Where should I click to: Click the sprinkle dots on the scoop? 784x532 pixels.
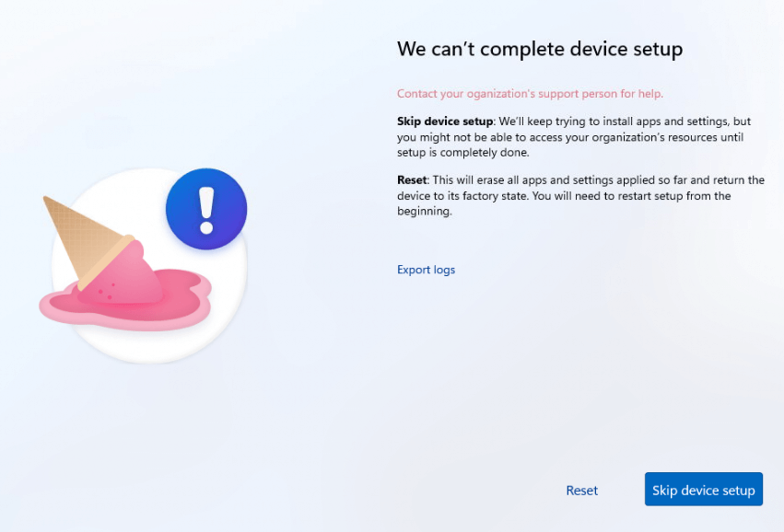click(x=107, y=291)
